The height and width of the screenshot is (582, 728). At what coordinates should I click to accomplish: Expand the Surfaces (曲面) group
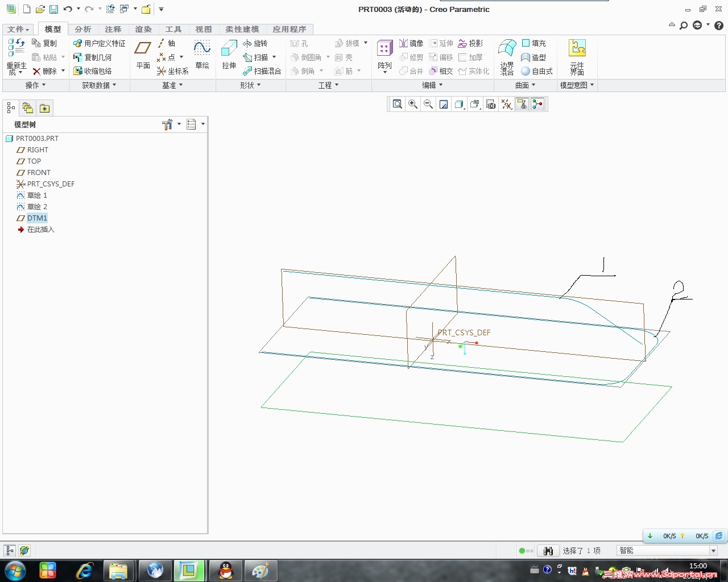526,85
